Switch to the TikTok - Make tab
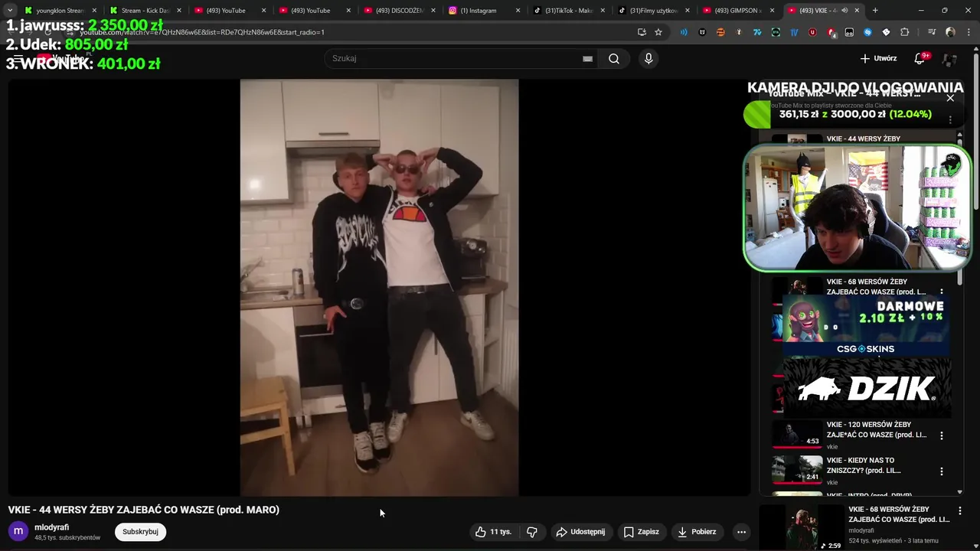Viewport: 980px width, 551px height. 567,10
